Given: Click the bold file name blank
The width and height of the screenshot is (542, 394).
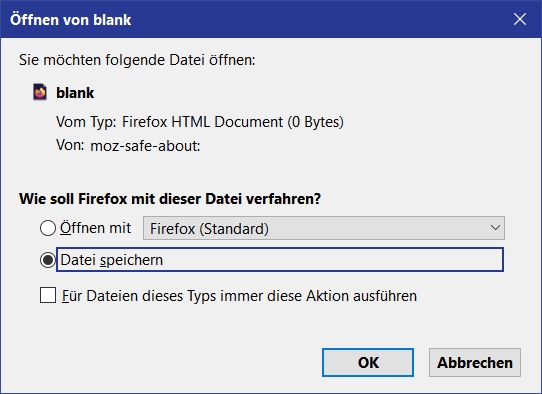Looking at the screenshot, I should (x=75, y=93).
